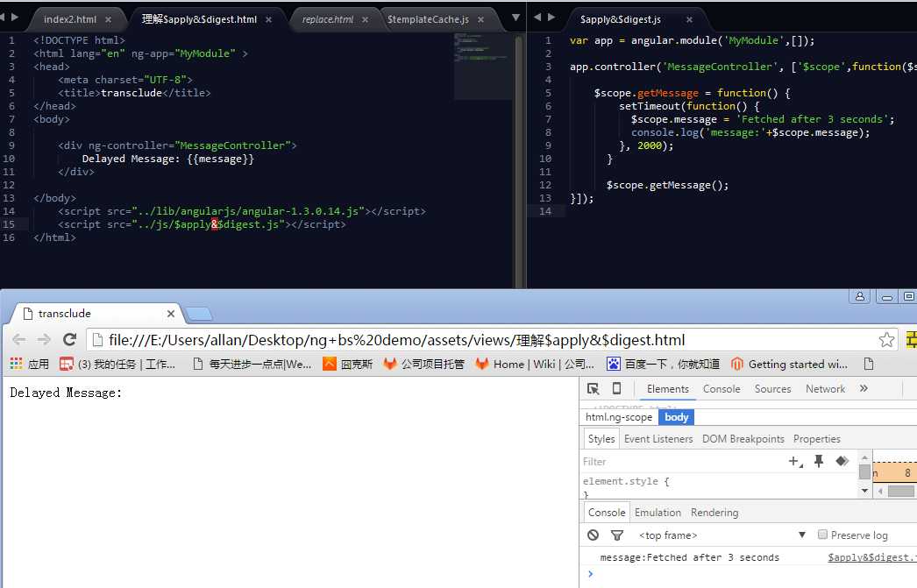This screenshot has height=588, width=917.
Task: Open the 应用 apps bookmark
Action: tap(29, 365)
